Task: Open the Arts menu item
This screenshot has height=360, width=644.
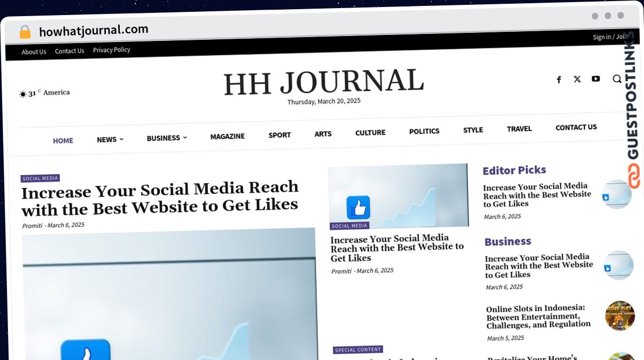Action: click(323, 134)
